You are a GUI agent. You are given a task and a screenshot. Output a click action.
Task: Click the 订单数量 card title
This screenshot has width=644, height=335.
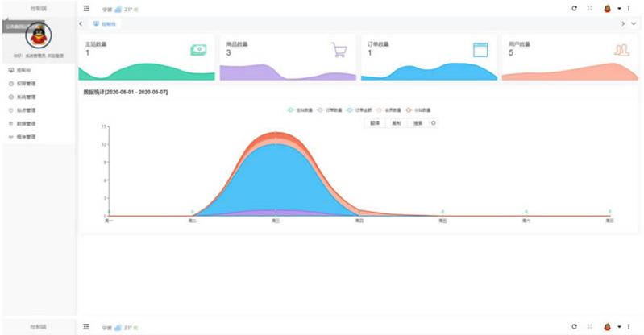tap(378, 44)
